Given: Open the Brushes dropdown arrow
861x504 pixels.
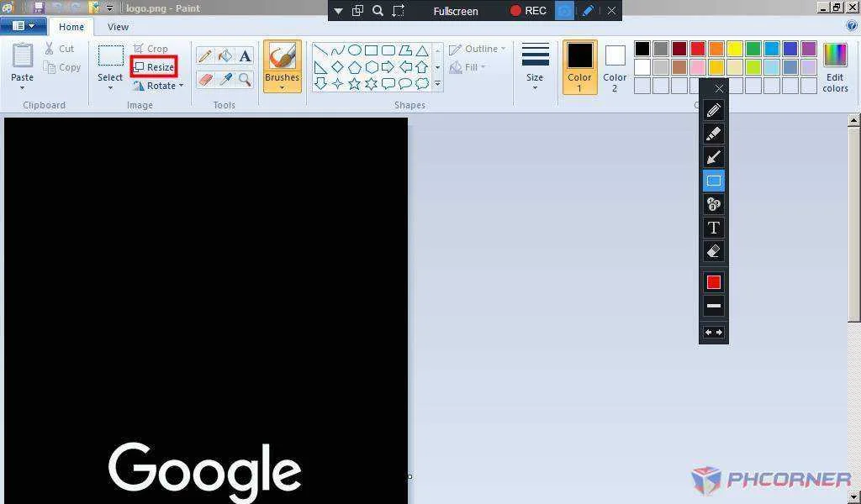Looking at the screenshot, I should [x=283, y=88].
